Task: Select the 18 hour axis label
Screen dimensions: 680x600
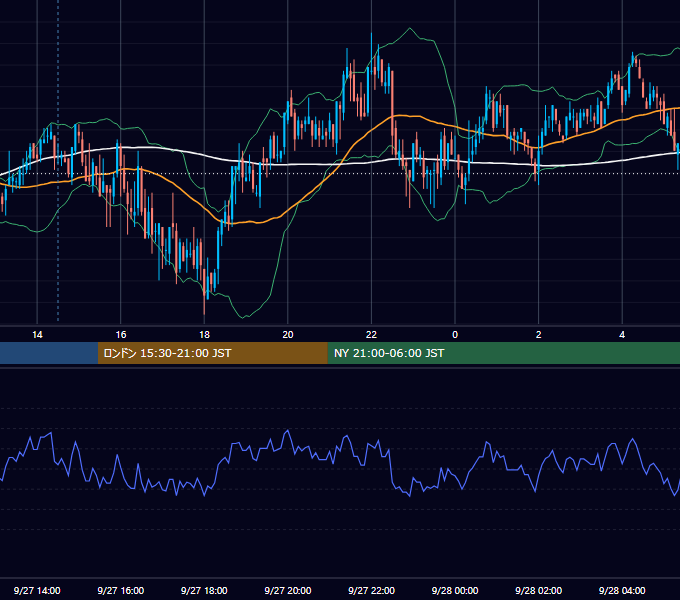Action: coord(204,335)
